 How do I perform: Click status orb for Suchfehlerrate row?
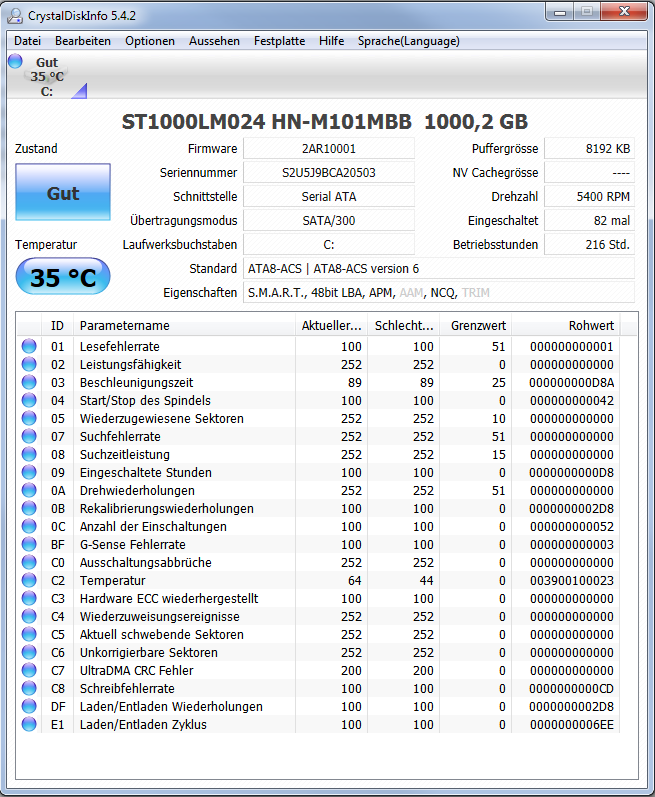click(29, 436)
